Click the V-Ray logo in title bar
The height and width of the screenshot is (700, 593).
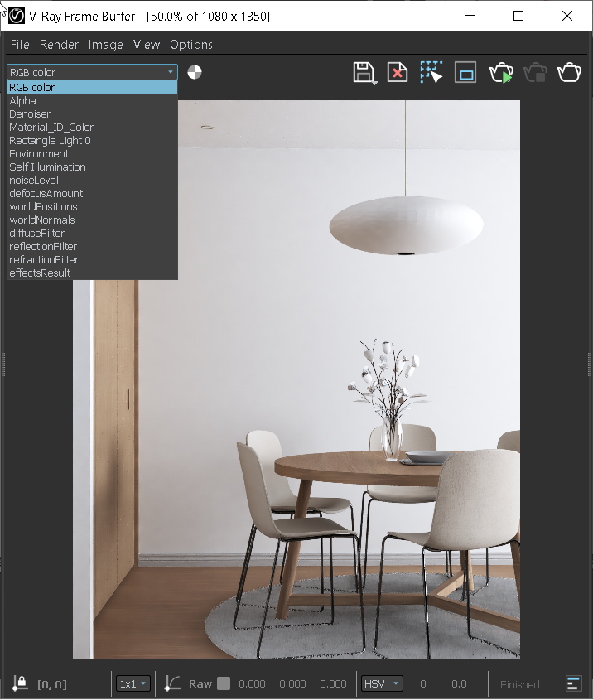(16, 16)
